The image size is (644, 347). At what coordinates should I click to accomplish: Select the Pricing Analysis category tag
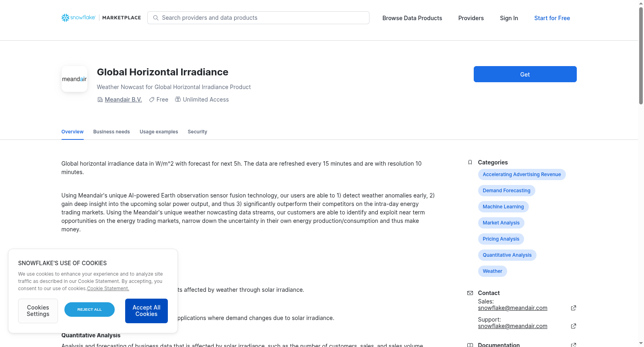tap(501, 239)
